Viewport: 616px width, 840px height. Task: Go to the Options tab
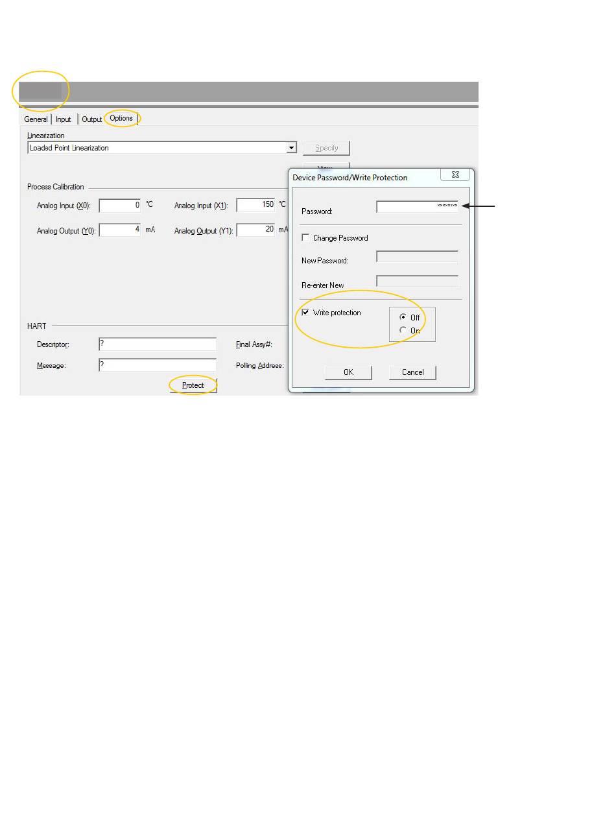click(121, 118)
